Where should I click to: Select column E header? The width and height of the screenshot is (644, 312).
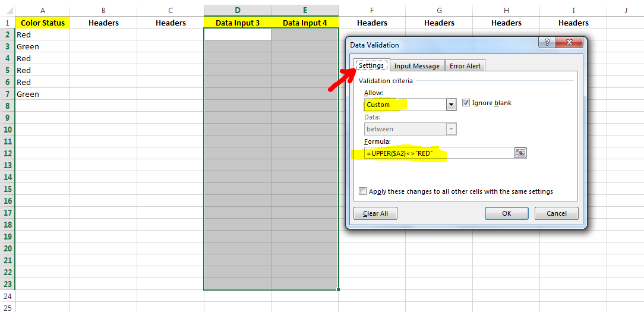[x=305, y=10]
